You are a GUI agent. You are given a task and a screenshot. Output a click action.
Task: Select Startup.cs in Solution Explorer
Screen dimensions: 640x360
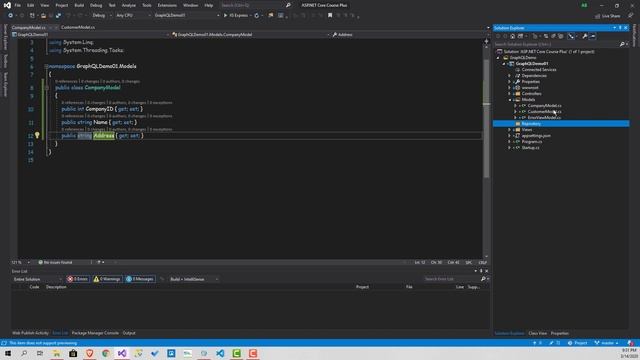[x=530, y=148]
